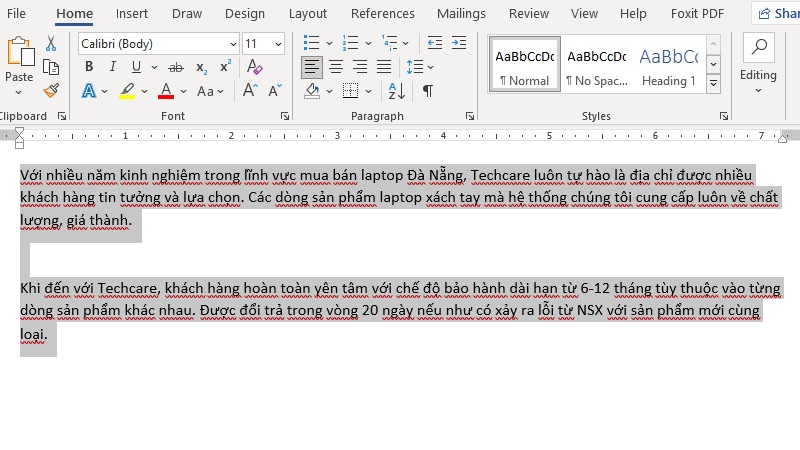This screenshot has height=450, width=800.
Task: Open the font size 11 dropdown
Action: tap(278, 44)
